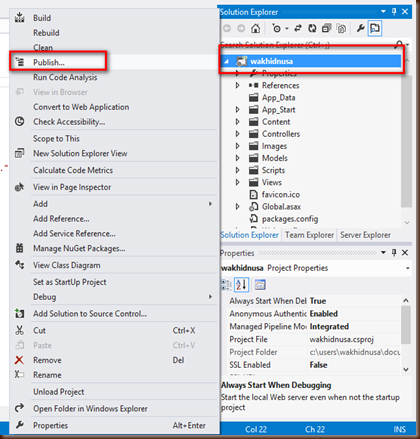Viewport: 420px width, 439px height.
Task: Select Convert to Web Application
Action: [x=114, y=107]
